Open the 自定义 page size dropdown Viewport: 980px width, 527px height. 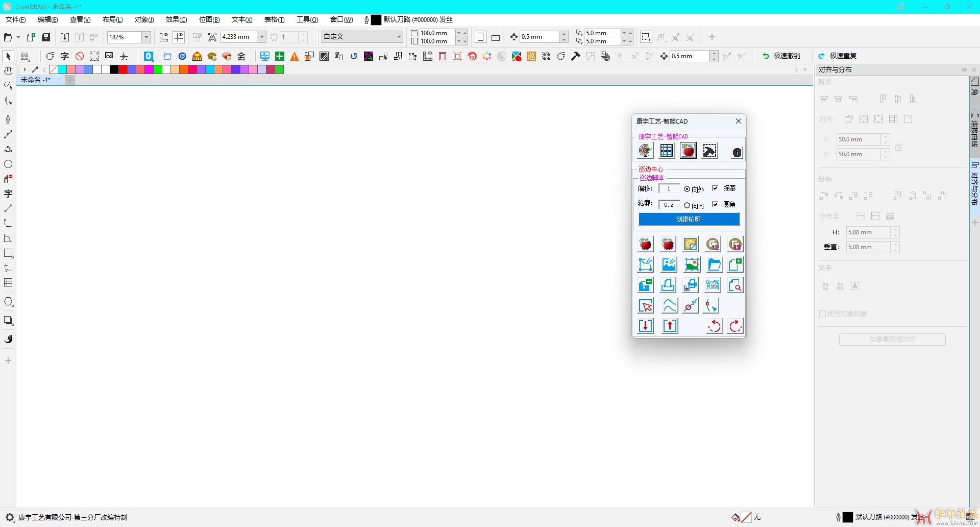coord(399,37)
